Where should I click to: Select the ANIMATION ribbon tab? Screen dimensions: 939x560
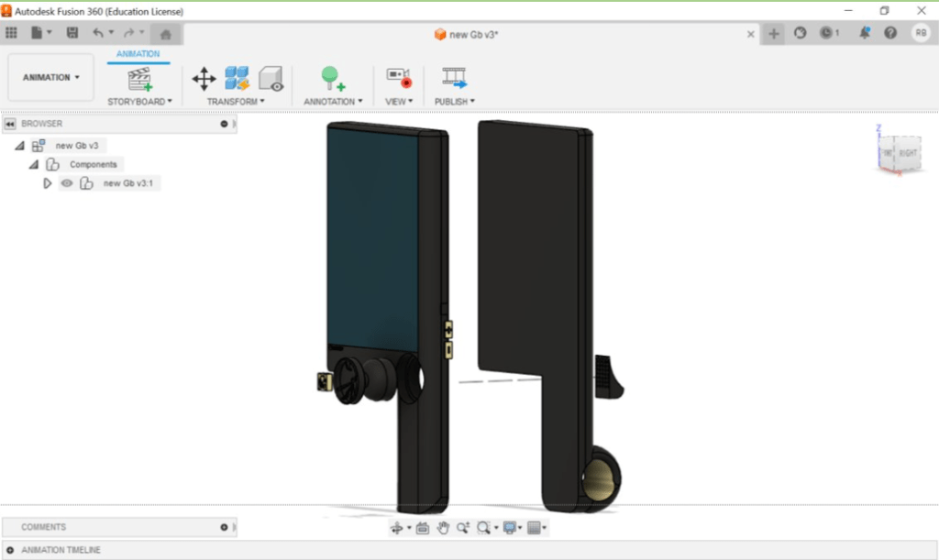pos(138,54)
